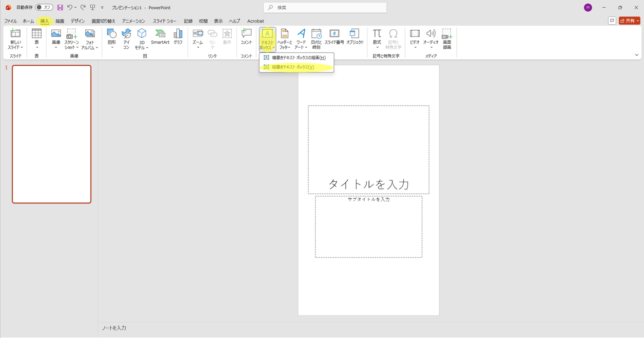Select slide 1 thumbnail in panel
This screenshot has width=644, height=338.
pyautogui.click(x=52, y=134)
